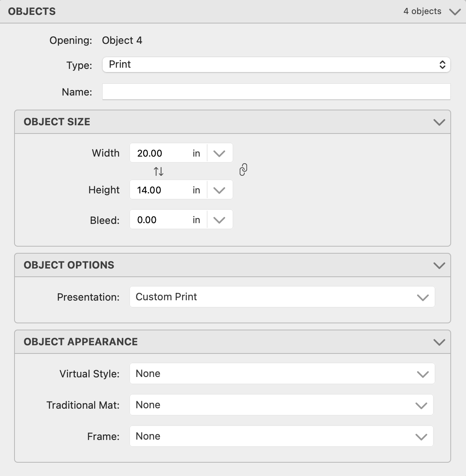
Task: Open the Frame dropdown
Action: pyautogui.click(x=281, y=436)
